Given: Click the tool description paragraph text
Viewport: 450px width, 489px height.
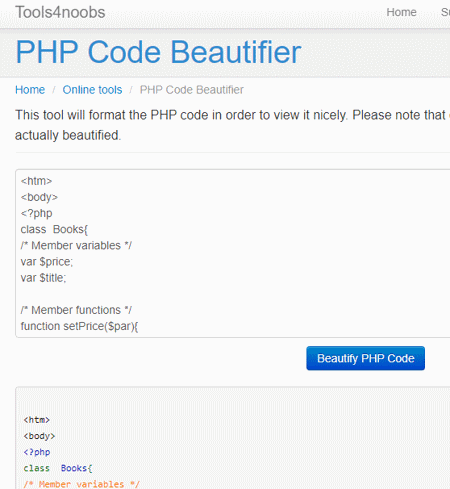Looking at the screenshot, I should coord(233,125).
